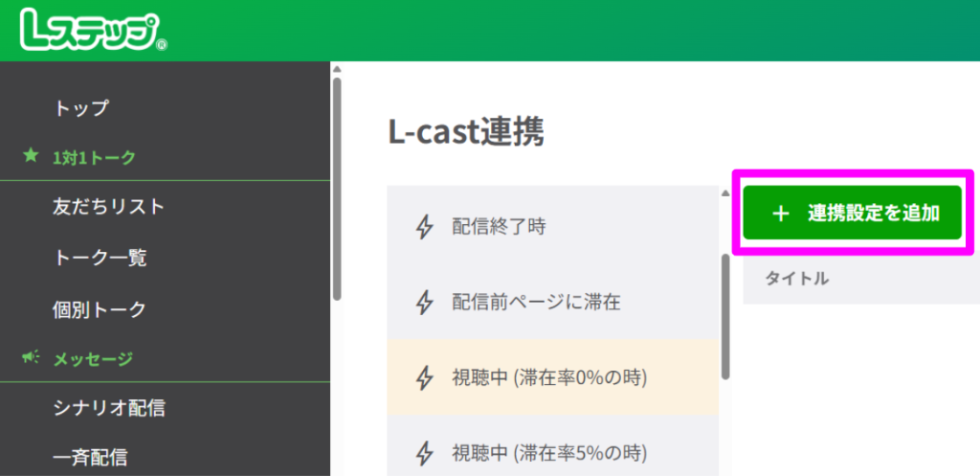Click lightning icon next to 配信前ページに滞在

coord(425,303)
